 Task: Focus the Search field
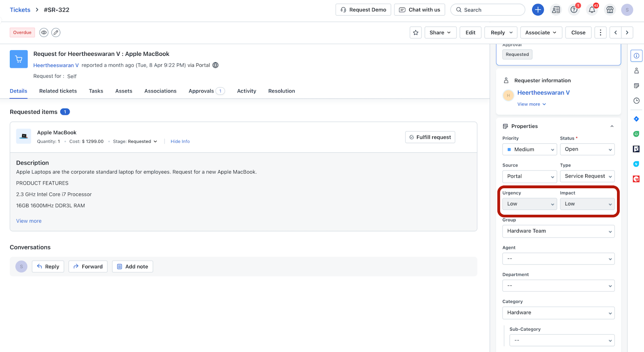pyautogui.click(x=487, y=10)
